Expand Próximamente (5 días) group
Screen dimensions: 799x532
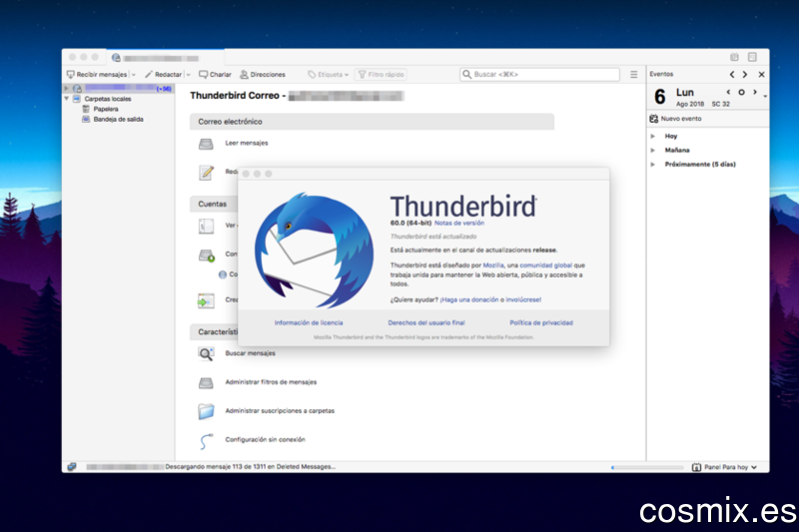point(653,165)
